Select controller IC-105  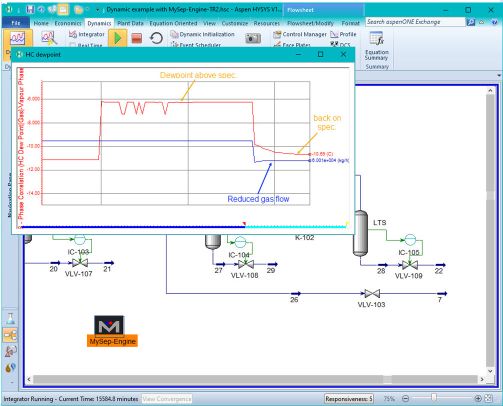click(x=410, y=240)
